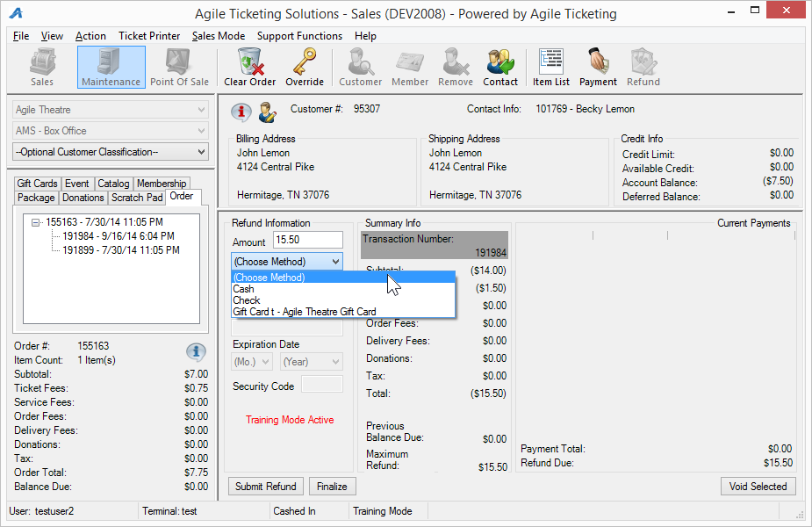Open the Sales cash register icon
This screenshot has height=527, width=812.
pyautogui.click(x=42, y=67)
